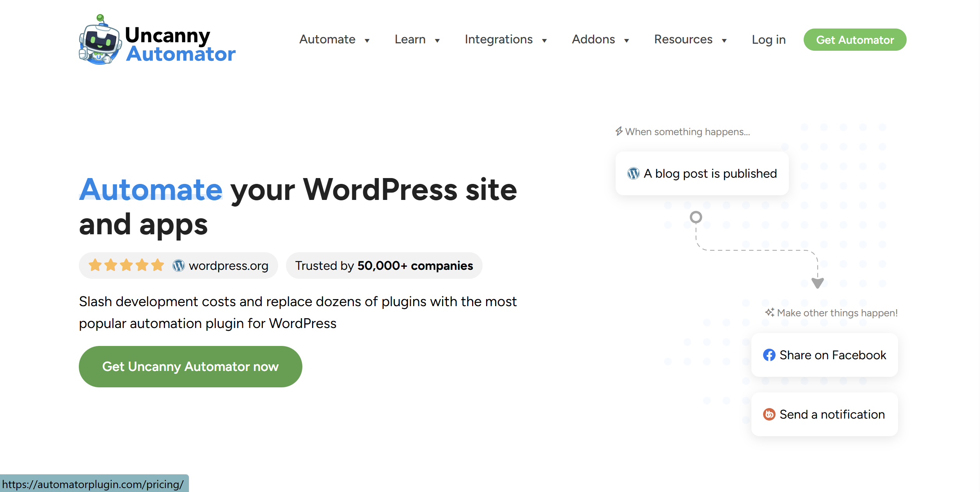
Task: Open the Automate menu
Action: click(x=327, y=39)
